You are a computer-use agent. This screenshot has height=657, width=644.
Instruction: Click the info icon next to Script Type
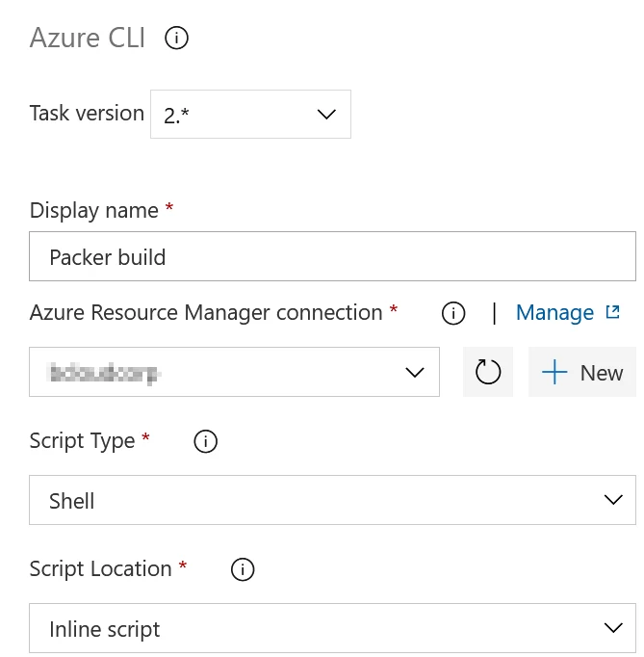tap(206, 441)
